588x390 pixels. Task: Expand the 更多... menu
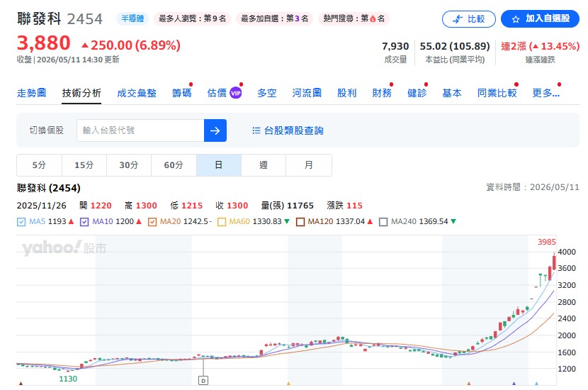pyautogui.click(x=546, y=93)
